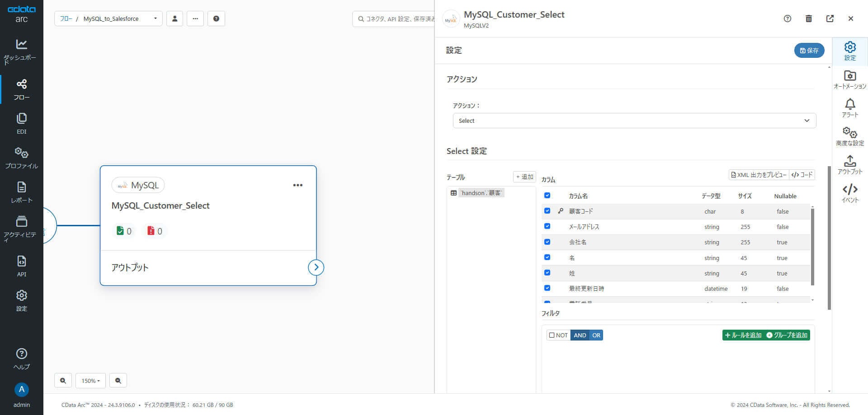Switch to the オートメーション tab
Screen dimensions: 868x415
coord(850,79)
